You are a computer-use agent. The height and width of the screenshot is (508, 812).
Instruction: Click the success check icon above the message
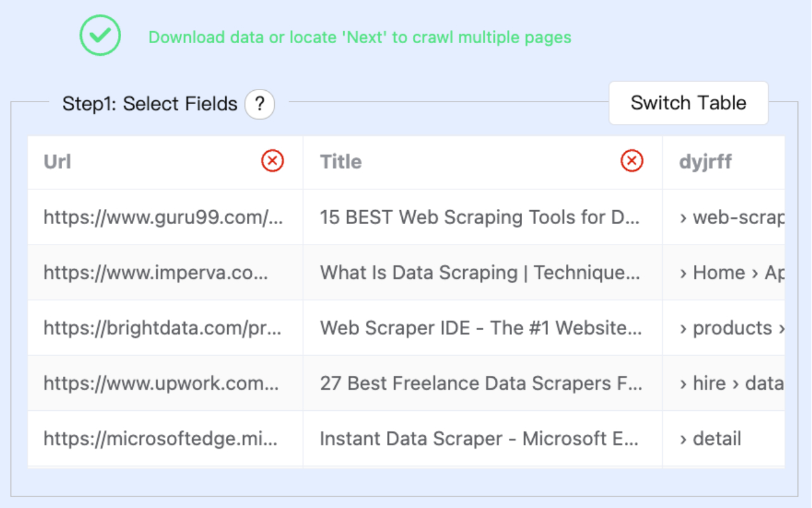tap(100, 36)
